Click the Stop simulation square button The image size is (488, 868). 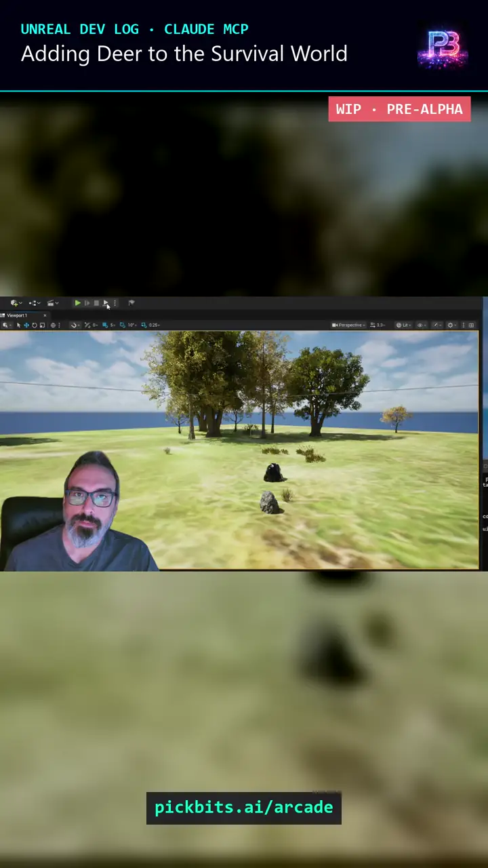pyautogui.click(x=96, y=303)
